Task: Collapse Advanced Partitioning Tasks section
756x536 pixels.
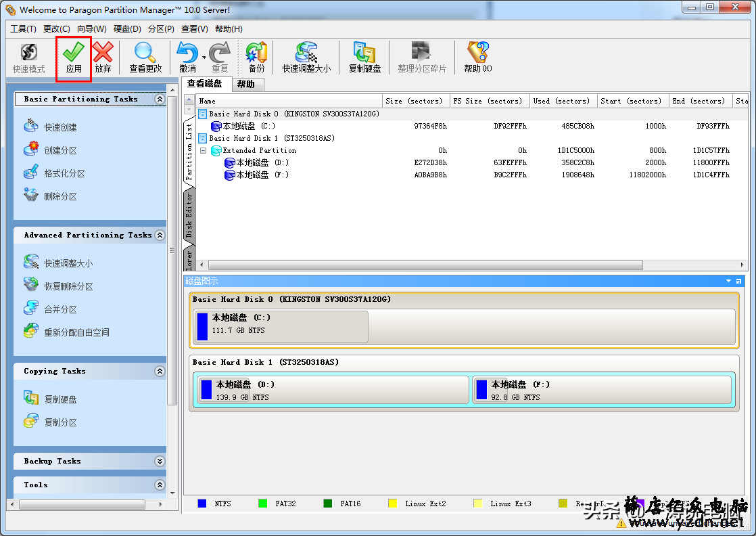Action: tap(160, 235)
